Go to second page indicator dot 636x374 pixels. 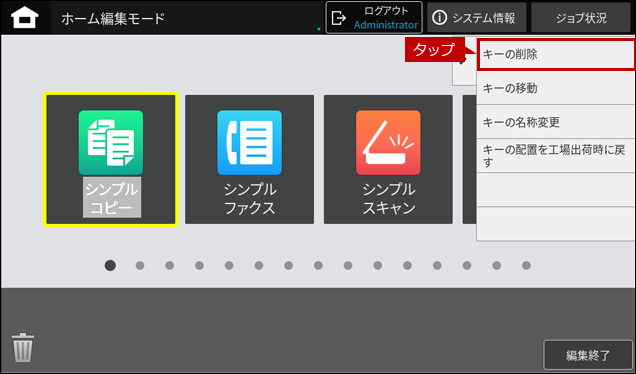tap(140, 266)
